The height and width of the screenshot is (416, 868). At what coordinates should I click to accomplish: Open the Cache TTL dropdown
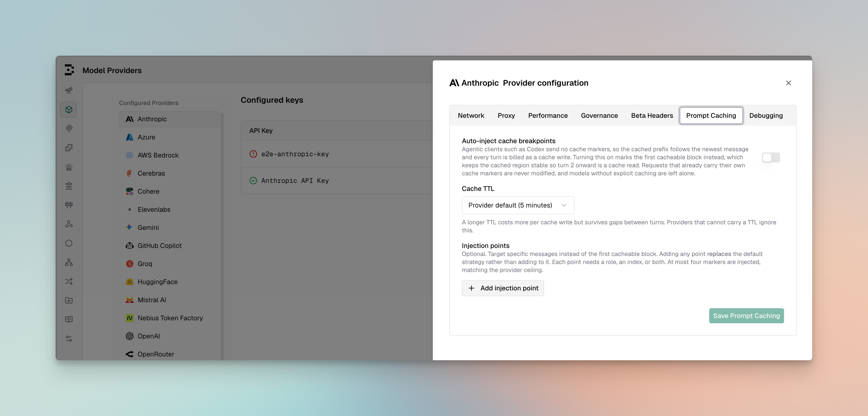pos(518,205)
